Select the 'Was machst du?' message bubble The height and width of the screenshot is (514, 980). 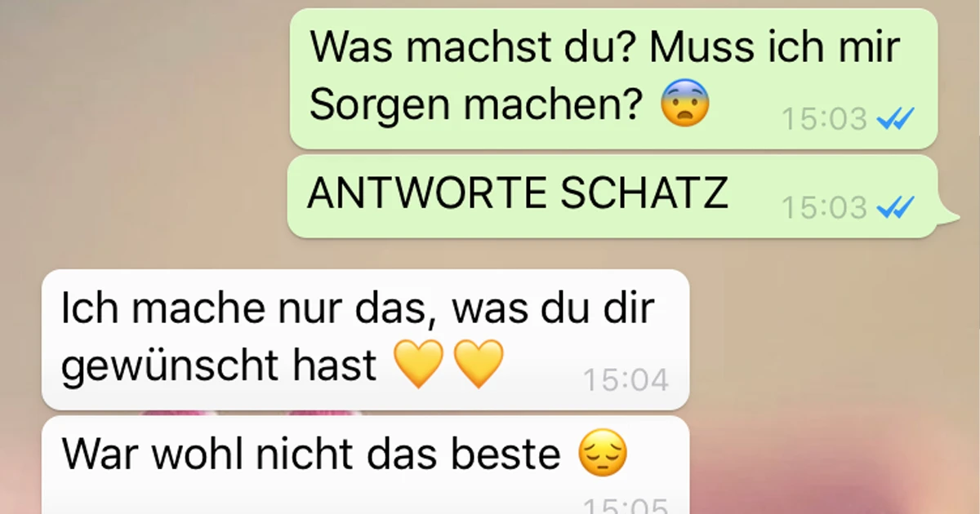pyautogui.click(x=613, y=78)
